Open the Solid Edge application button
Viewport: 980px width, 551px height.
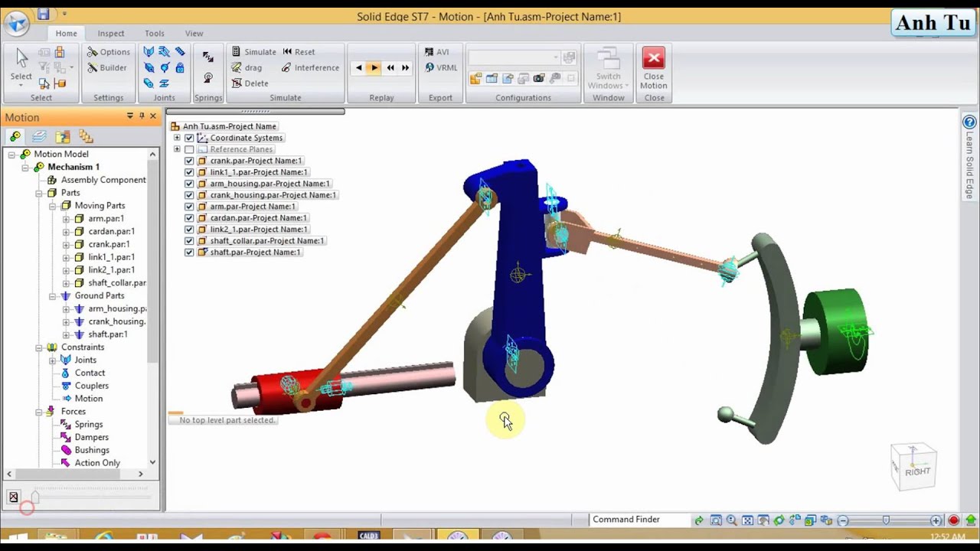pos(17,23)
